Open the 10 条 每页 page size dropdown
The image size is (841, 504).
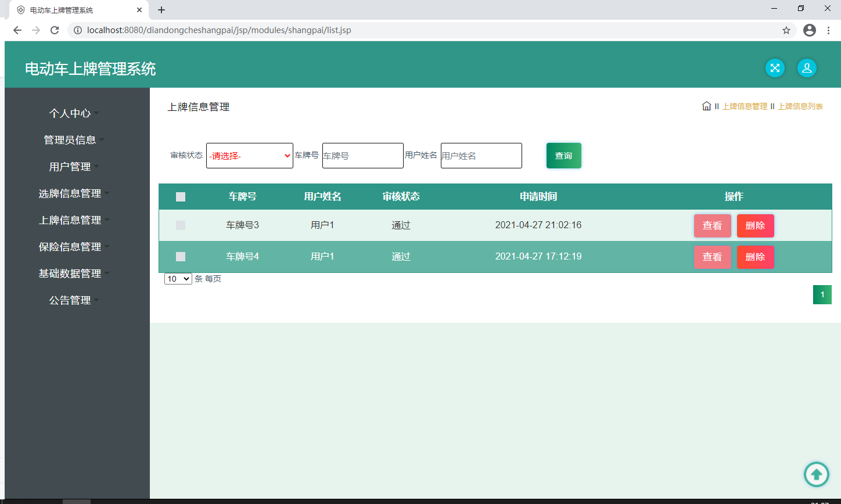pyautogui.click(x=178, y=279)
